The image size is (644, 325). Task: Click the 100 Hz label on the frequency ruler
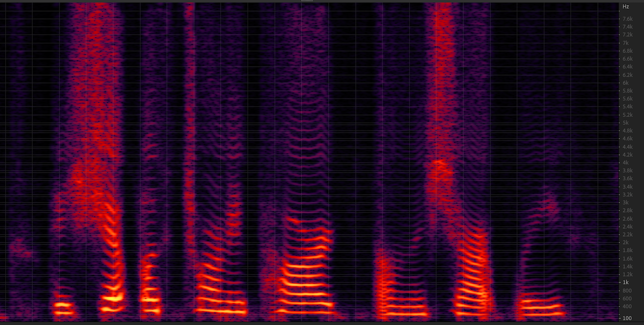click(x=627, y=318)
